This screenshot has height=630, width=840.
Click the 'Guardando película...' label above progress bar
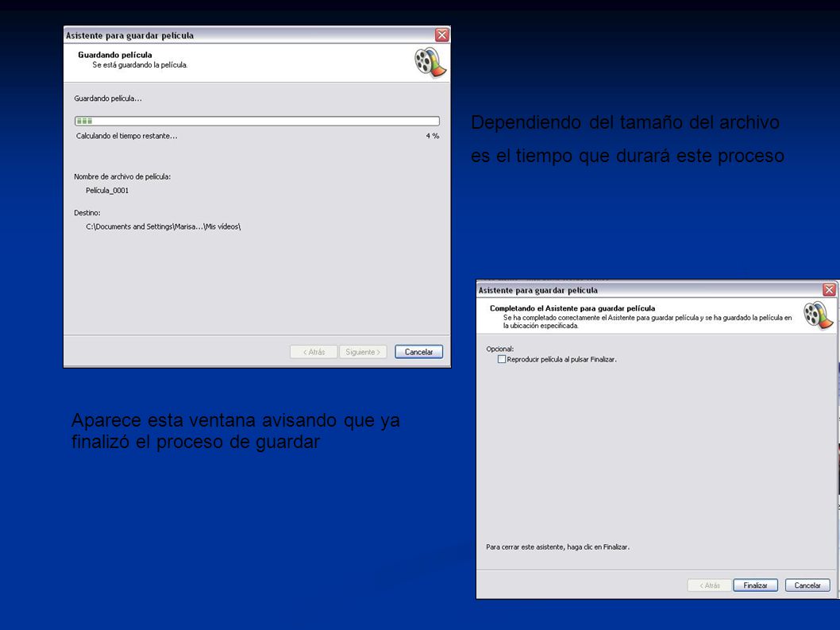coord(108,99)
